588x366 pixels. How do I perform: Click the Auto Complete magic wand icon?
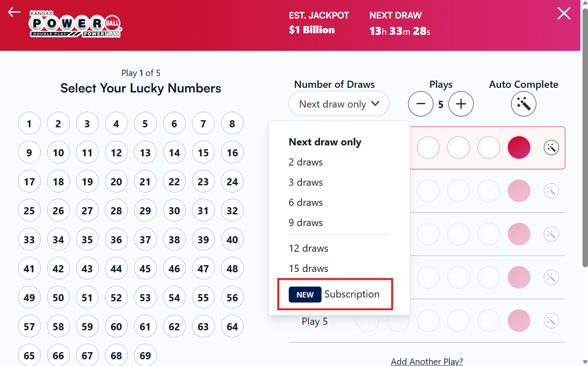(524, 104)
